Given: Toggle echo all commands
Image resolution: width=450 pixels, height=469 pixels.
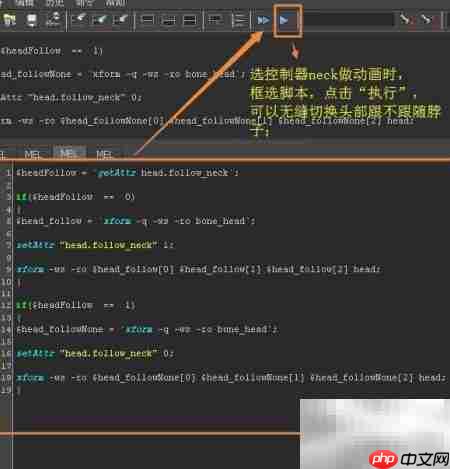Looking at the screenshot, I should (215, 20).
